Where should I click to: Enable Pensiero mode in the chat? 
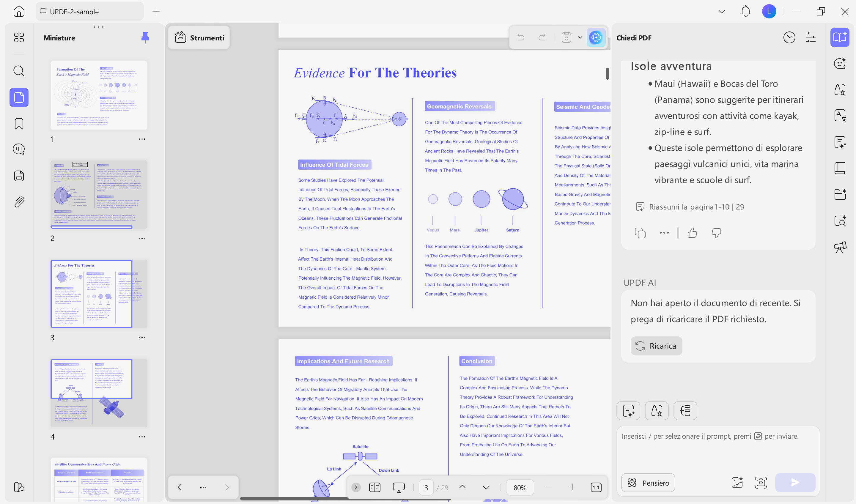pyautogui.click(x=647, y=483)
